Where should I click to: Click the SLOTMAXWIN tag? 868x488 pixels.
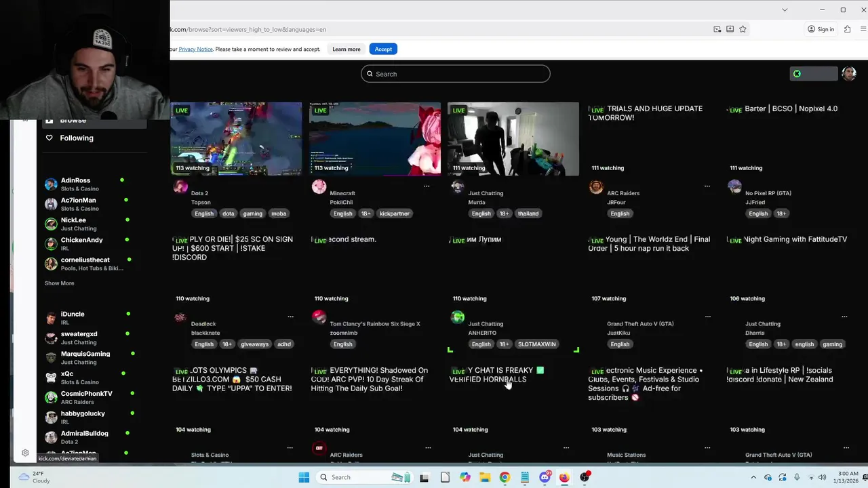point(537,344)
